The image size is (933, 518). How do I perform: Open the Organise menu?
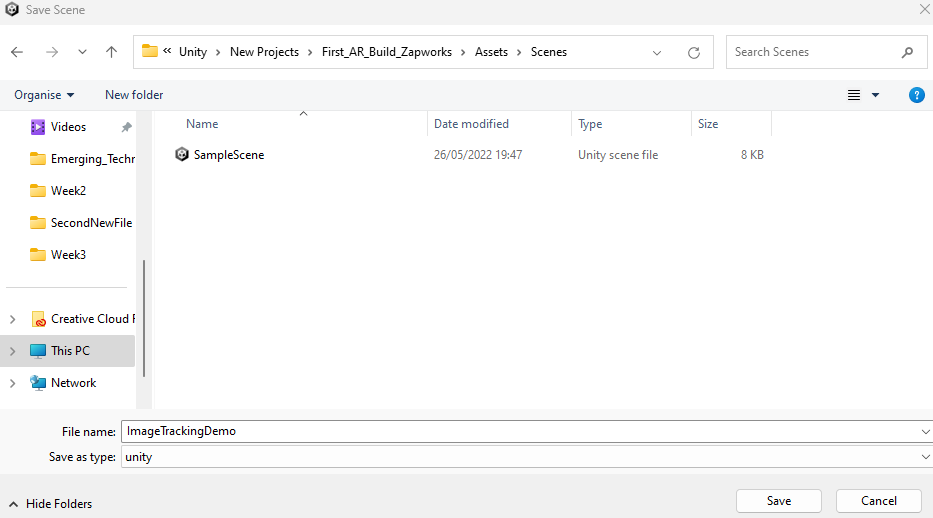44,95
